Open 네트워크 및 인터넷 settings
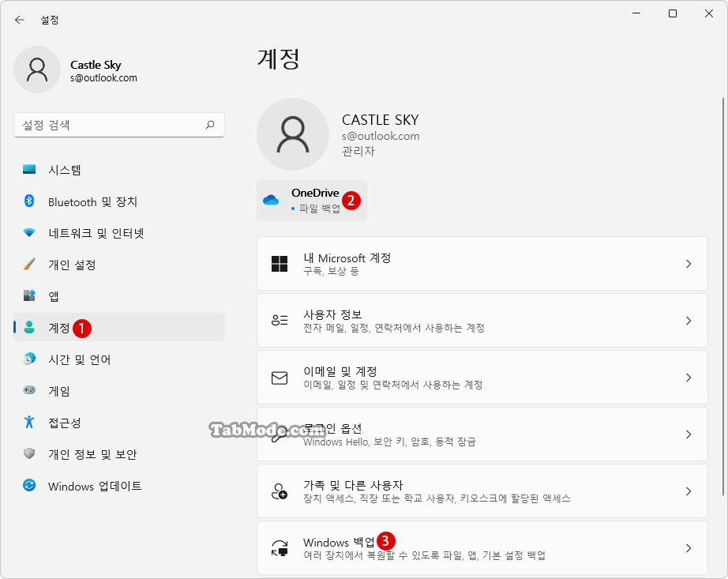 click(119, 232)
